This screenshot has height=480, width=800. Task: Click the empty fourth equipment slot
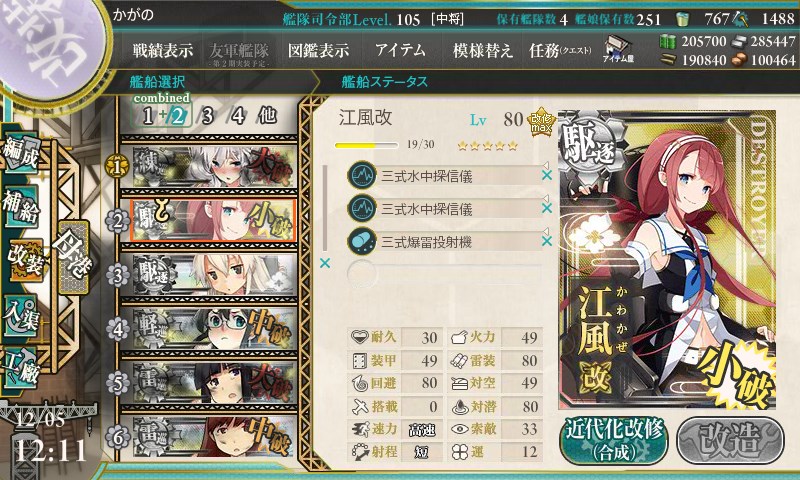pyautogui.click(x=444, y=274)
